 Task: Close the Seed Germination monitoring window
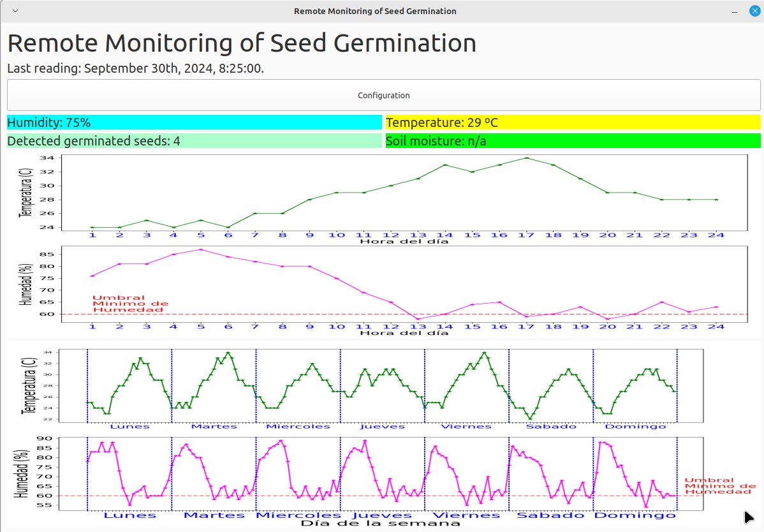point(753,11)
